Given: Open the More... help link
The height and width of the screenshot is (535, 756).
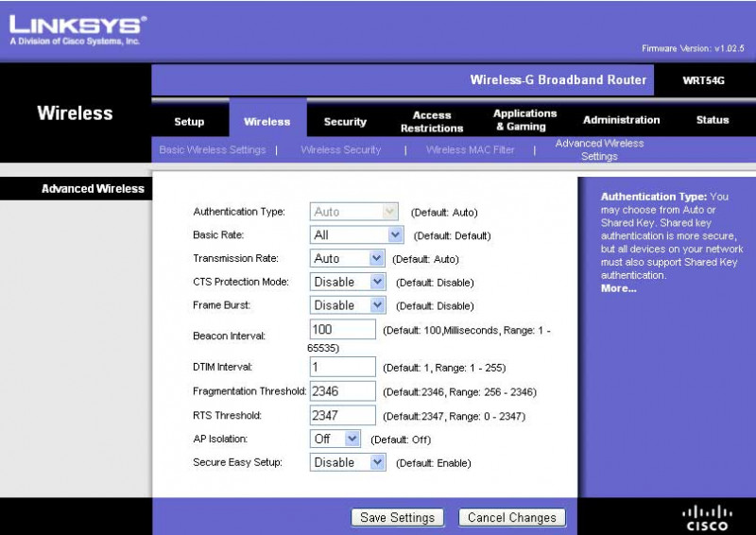Looking at the screenshot, I should point(619,288).
